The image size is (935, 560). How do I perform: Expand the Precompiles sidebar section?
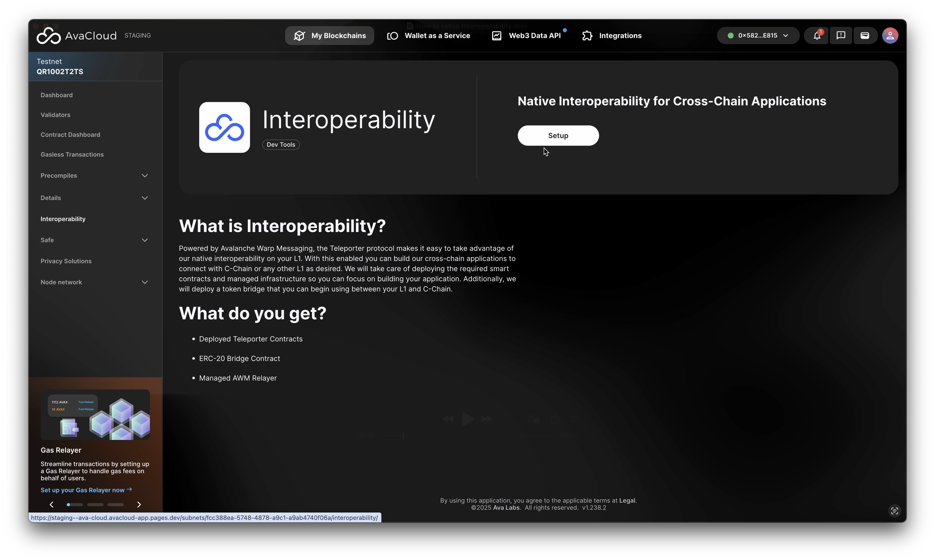point(145,175)
